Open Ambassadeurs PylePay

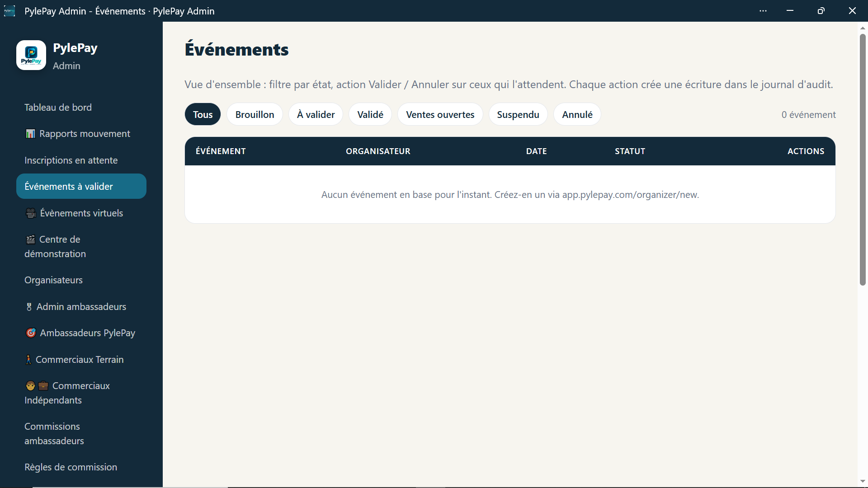click(x=81, y=333)
